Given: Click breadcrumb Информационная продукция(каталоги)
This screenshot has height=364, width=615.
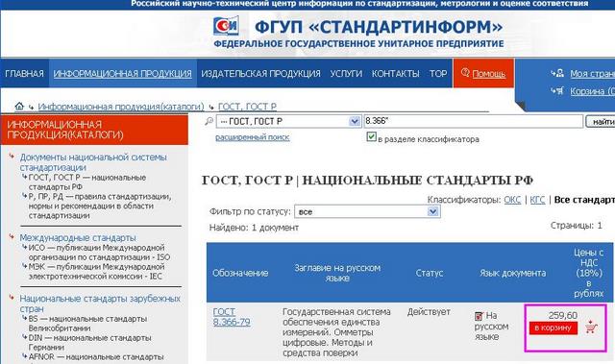Looking at the screenshot, I should click(x=121, y=107).
